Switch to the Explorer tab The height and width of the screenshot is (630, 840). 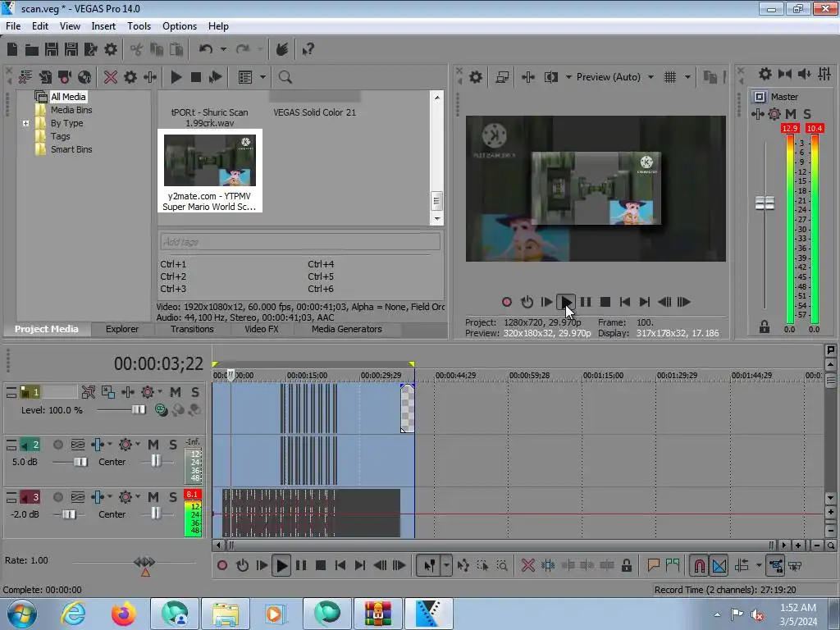click(122, 329)
